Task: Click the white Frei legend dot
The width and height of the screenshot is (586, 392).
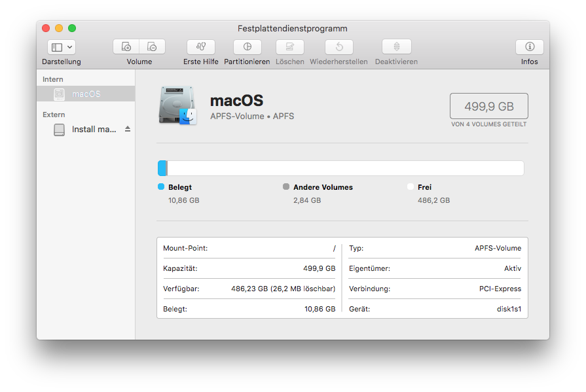Action: [411, 187]
